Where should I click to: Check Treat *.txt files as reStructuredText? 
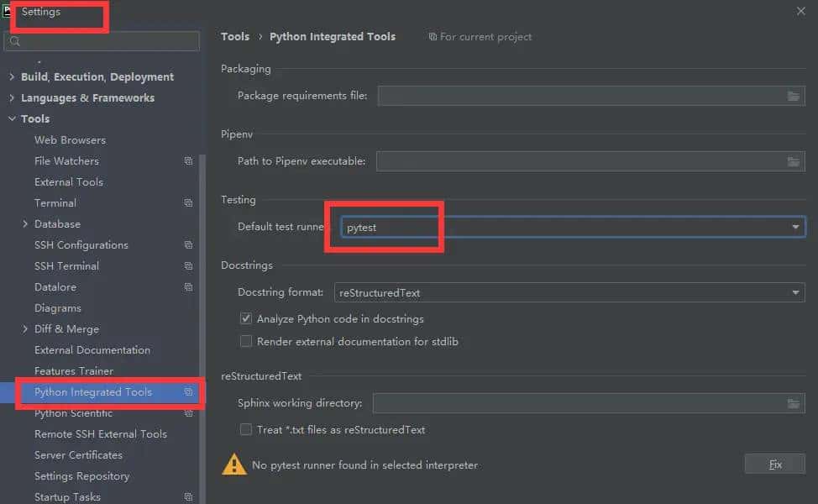[x=246, y=430]
